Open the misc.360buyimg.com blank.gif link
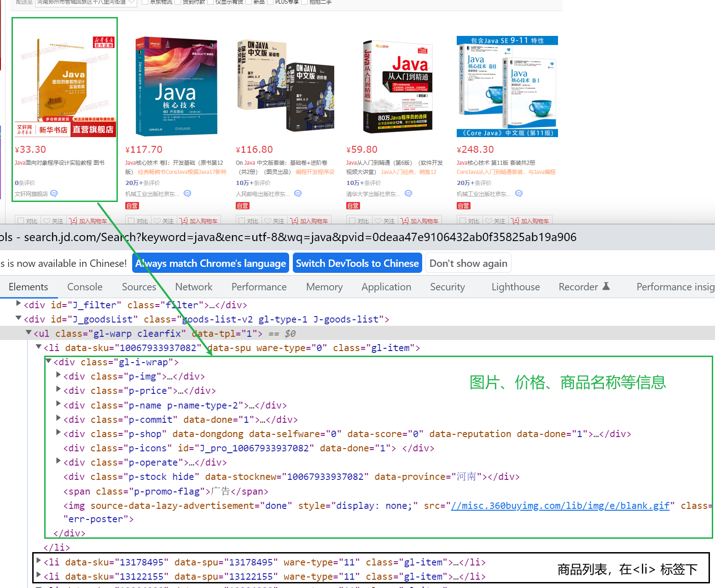The height and width of the screenshot is (588, 715). [x=560, y=506]
